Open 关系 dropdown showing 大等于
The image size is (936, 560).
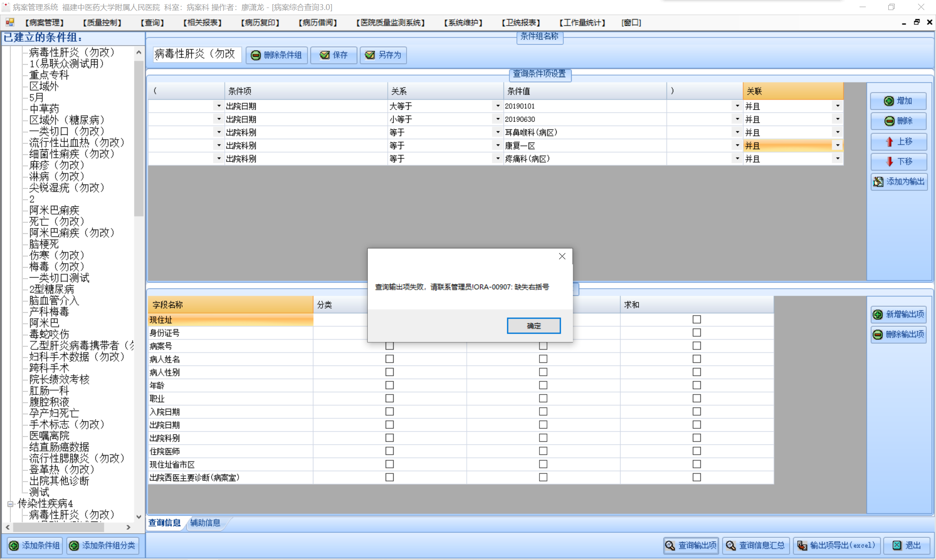coord(498,106)
